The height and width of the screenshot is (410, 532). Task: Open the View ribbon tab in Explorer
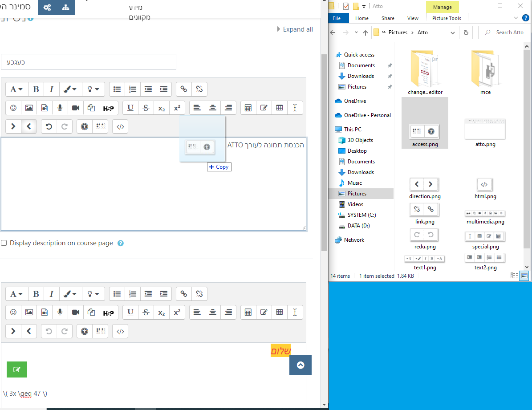pyautogui.click(x=413, y=18)
